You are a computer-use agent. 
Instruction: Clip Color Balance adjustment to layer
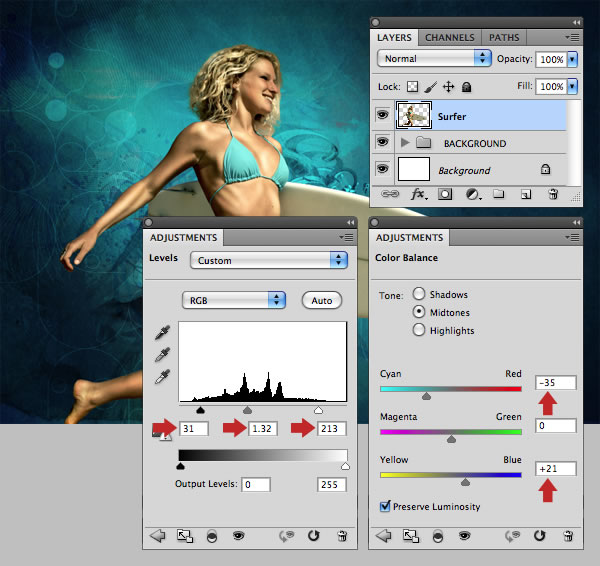(x=438, y=536)
